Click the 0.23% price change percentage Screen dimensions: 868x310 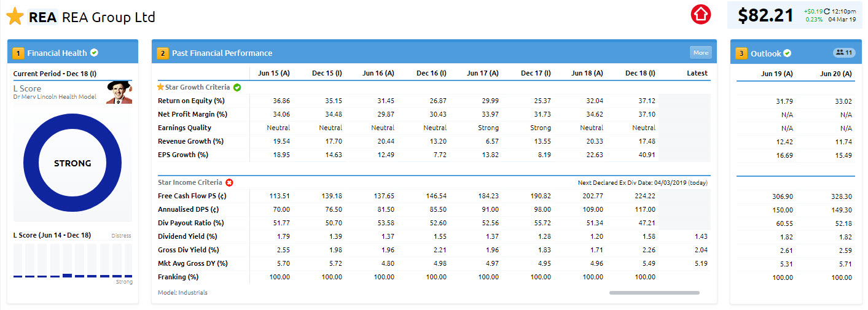(814, 20)
